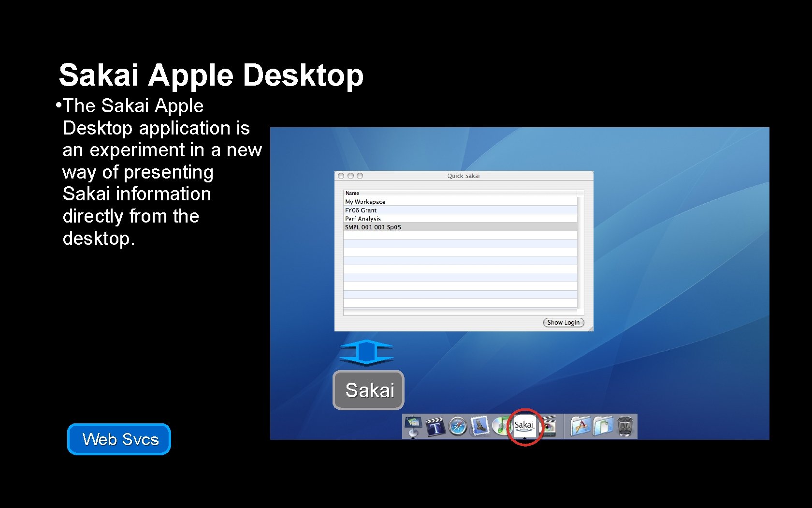Open the Documents folder in Dock

(603, 426)
